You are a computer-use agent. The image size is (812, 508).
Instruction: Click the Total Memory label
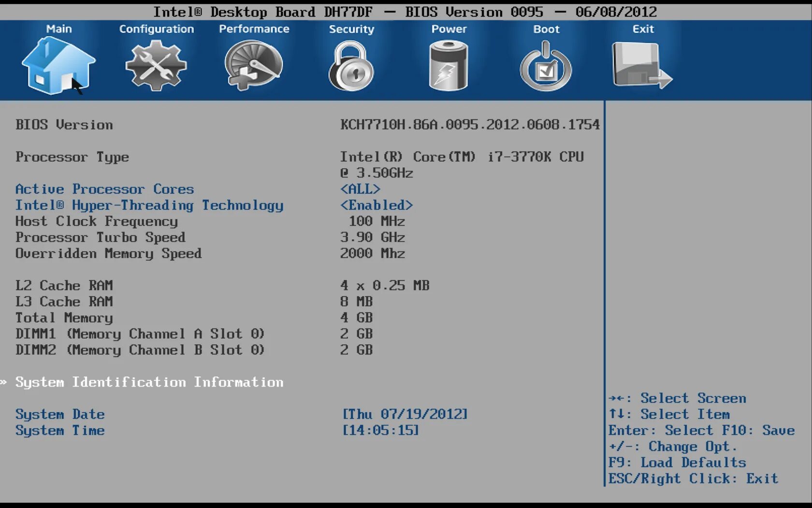(x=64, y=318)
